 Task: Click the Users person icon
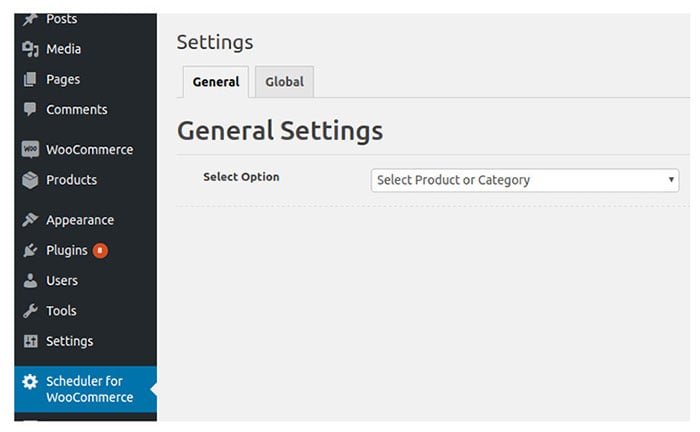click(30, 281)
